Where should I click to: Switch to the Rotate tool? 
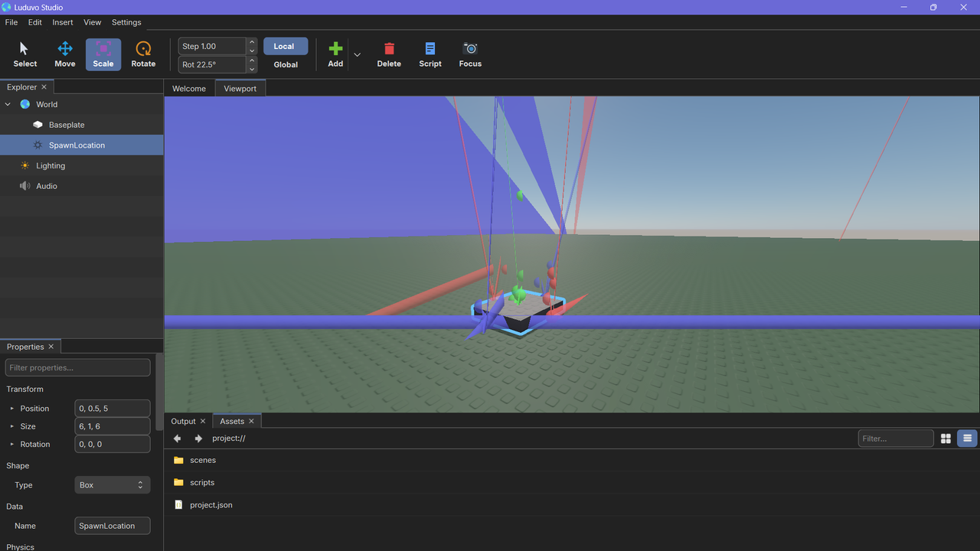pyautogui.click(x=143, y=55)
